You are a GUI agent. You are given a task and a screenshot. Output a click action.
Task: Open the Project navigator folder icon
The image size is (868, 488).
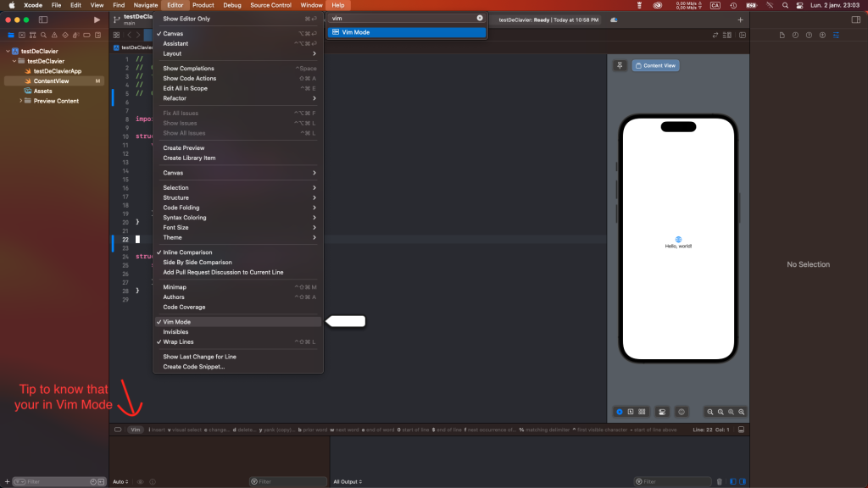click(10, 35)
